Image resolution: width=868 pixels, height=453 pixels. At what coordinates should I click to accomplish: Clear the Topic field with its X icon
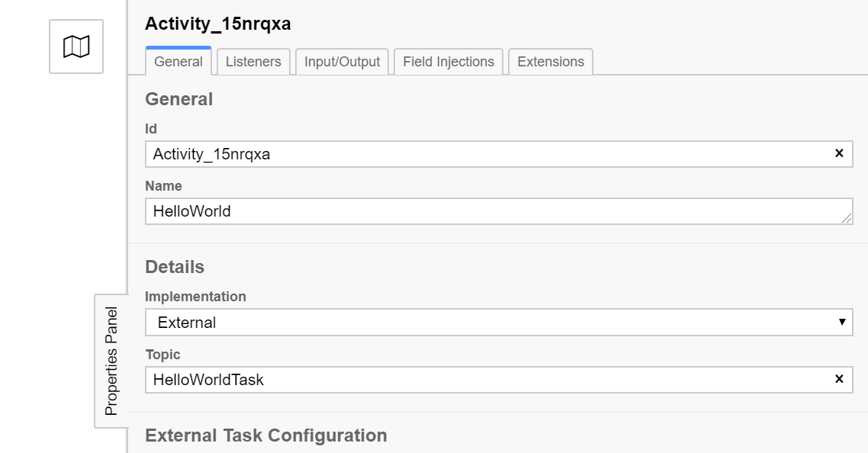pos(839,379)
